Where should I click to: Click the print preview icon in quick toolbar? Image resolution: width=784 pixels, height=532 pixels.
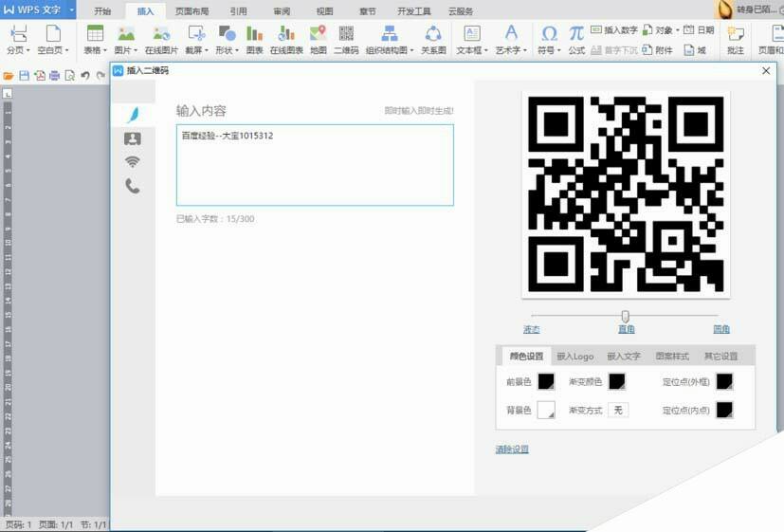[69, 76]
